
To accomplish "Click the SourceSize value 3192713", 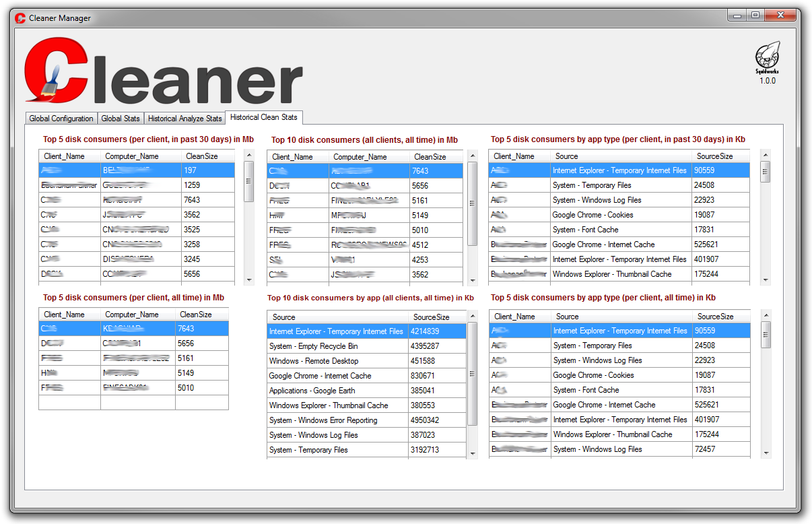I will (x=437, y=450).
